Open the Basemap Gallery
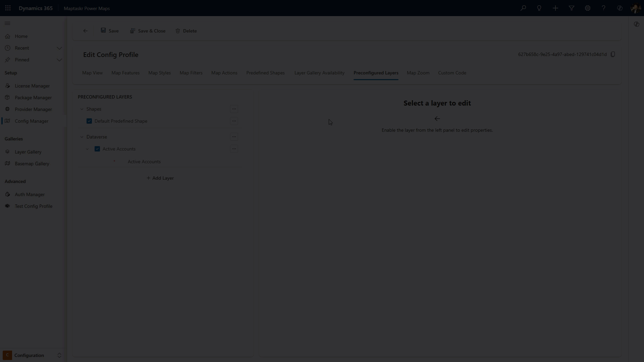The height and width of the screenshot is (362, 644). 32,164
